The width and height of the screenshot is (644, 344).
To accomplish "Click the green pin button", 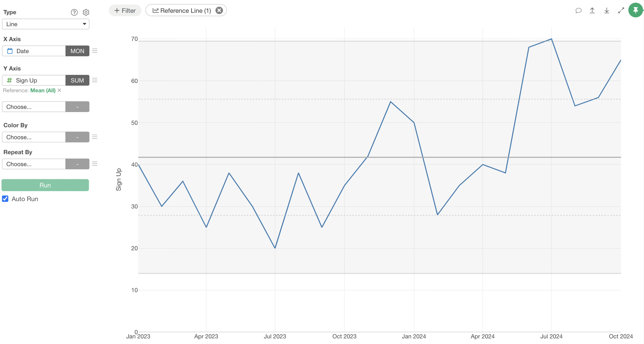I will pos(635,10).
